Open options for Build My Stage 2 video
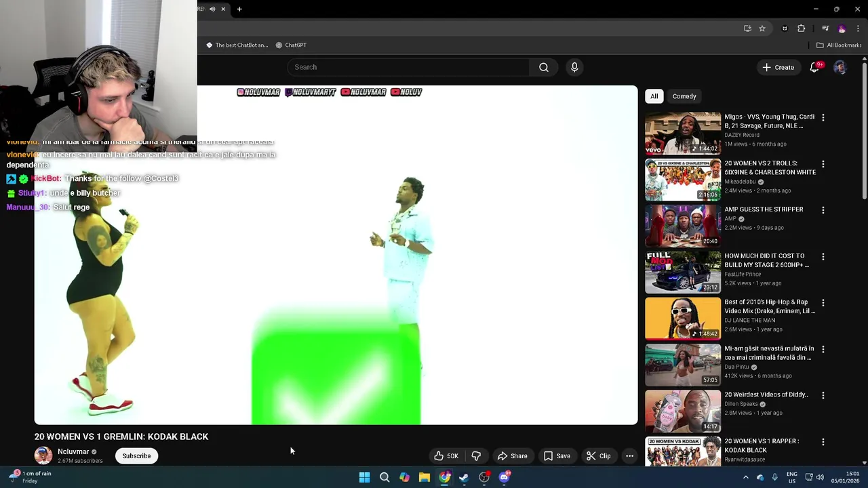 point(823,257)
